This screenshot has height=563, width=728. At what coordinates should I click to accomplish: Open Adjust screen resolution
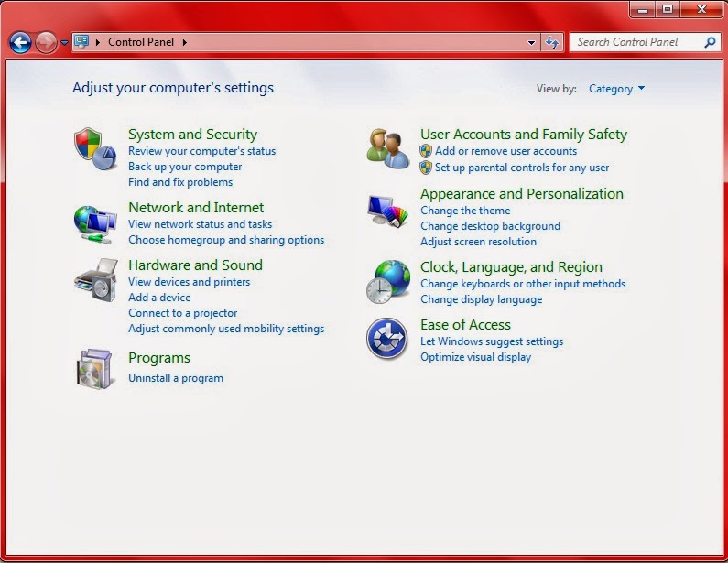tap(478, 242)
